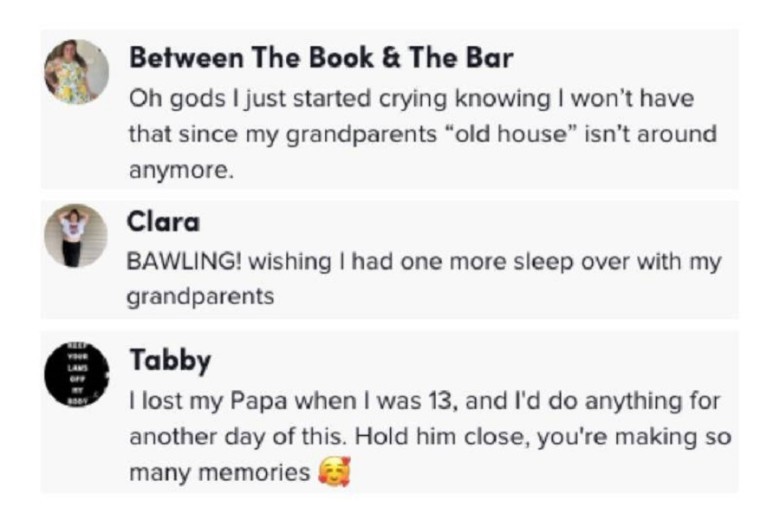Tap Clara's profile avatar
The height and width of the screenshot is (520, 780).
point(76,236)
